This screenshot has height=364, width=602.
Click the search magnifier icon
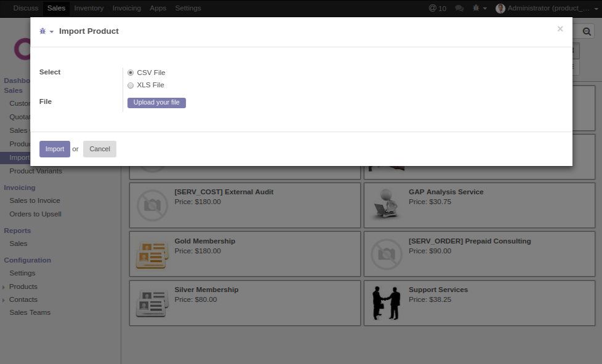pos(587,32)
